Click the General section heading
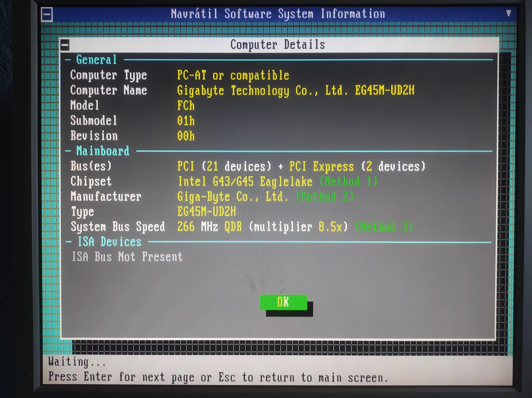Viewport: 532px width, 398px height. coord(96,60)
